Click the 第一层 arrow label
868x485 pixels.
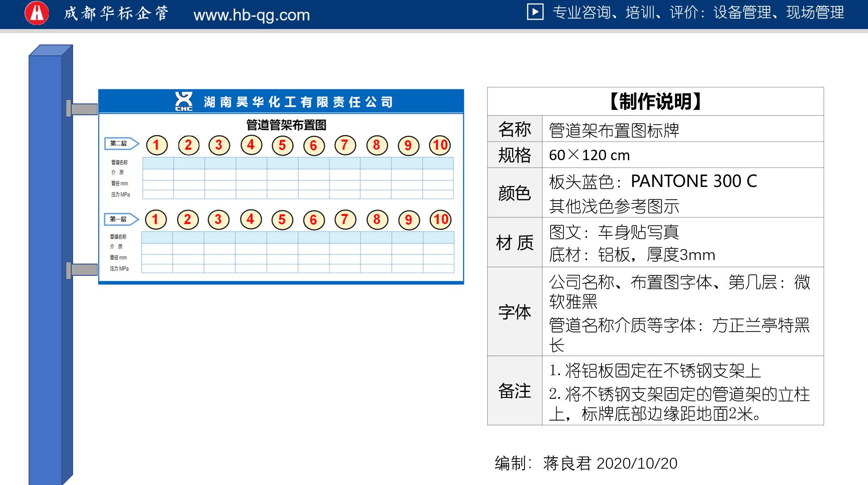(x=120, y=220)
